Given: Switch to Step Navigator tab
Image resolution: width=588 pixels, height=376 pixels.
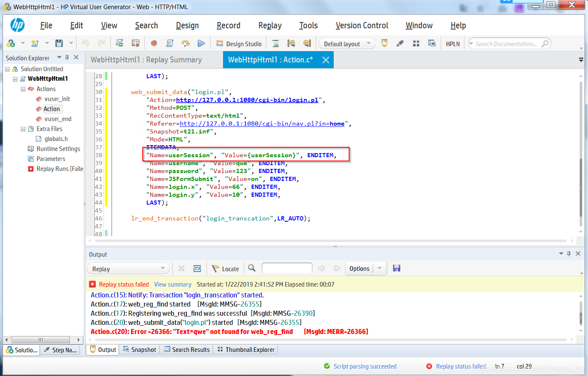Looking at the screenshot, I should tap(61, 350).
